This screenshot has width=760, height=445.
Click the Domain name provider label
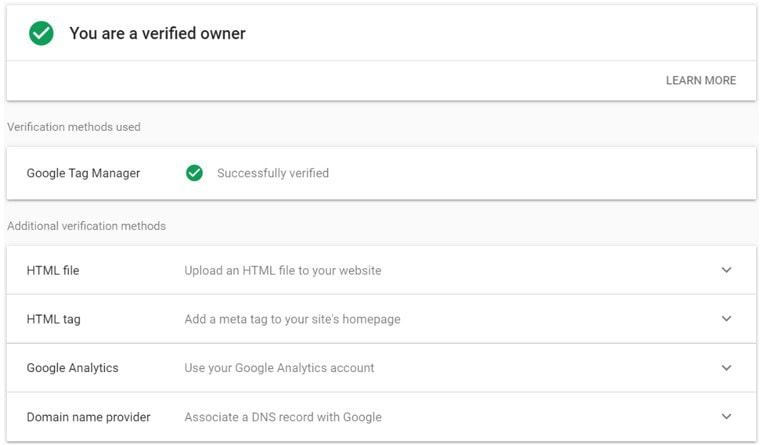(88, 417)
